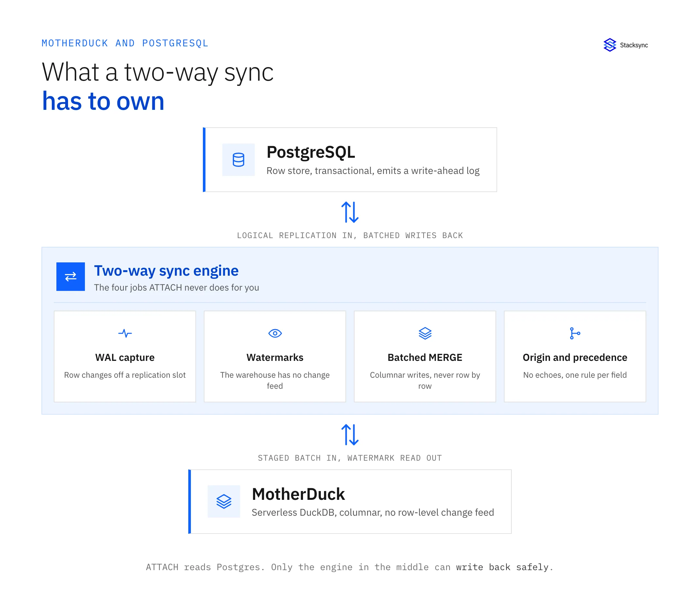Click 'Columnar writes, never row by row' text
The height and width of the screenshot is (609, 700).
[425, 380]
